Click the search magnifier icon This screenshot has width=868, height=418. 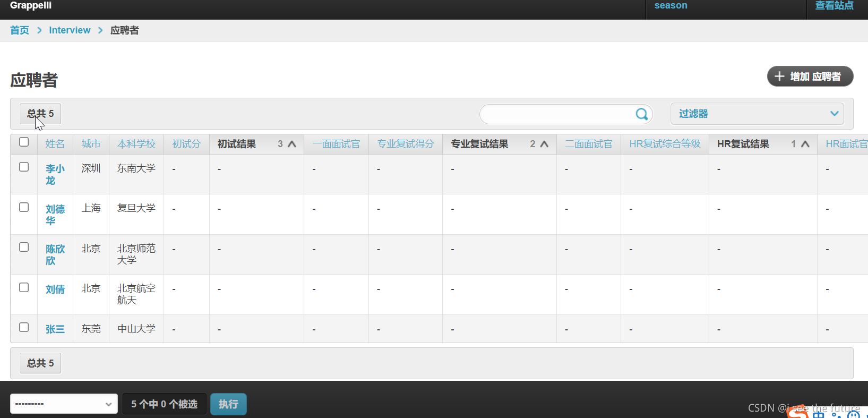pyautogui.click(x=642, y=114)
